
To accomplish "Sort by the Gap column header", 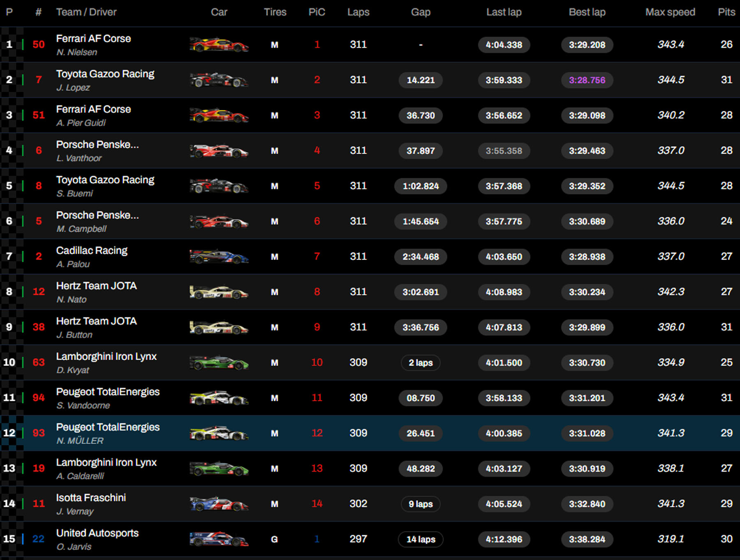I will 421,12.
